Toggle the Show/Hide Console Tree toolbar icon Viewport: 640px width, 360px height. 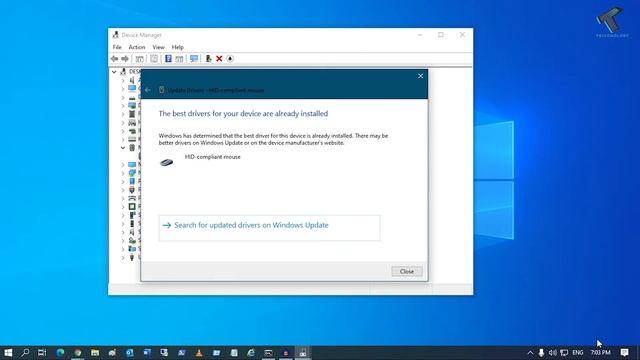click(x=140, y=59)
